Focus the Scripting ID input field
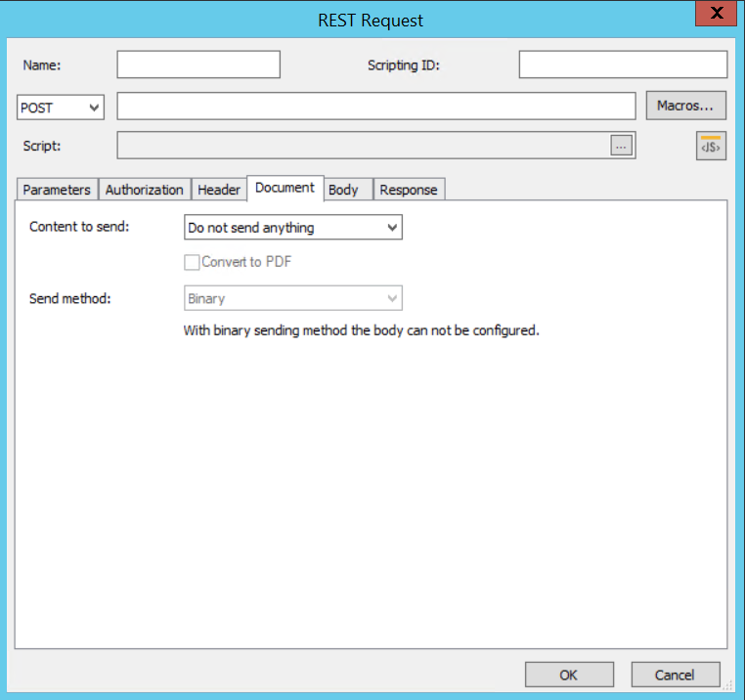 (x=623, y=65)
